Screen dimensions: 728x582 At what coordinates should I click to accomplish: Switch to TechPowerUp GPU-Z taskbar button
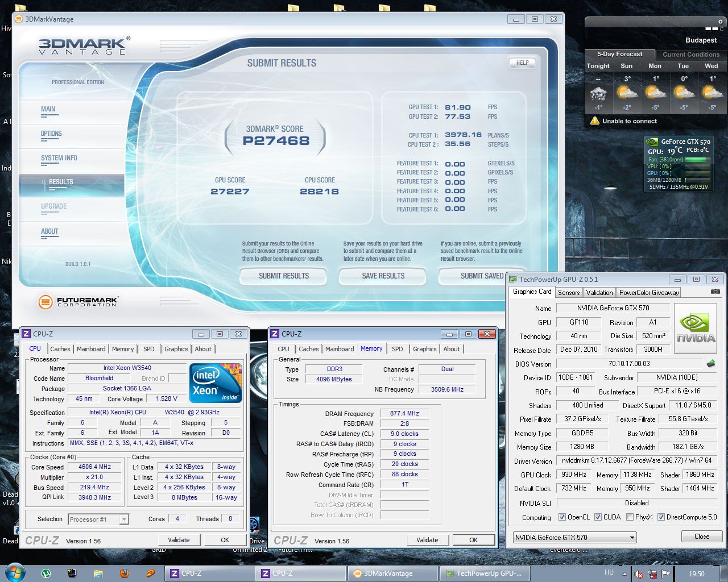(485, 573)
